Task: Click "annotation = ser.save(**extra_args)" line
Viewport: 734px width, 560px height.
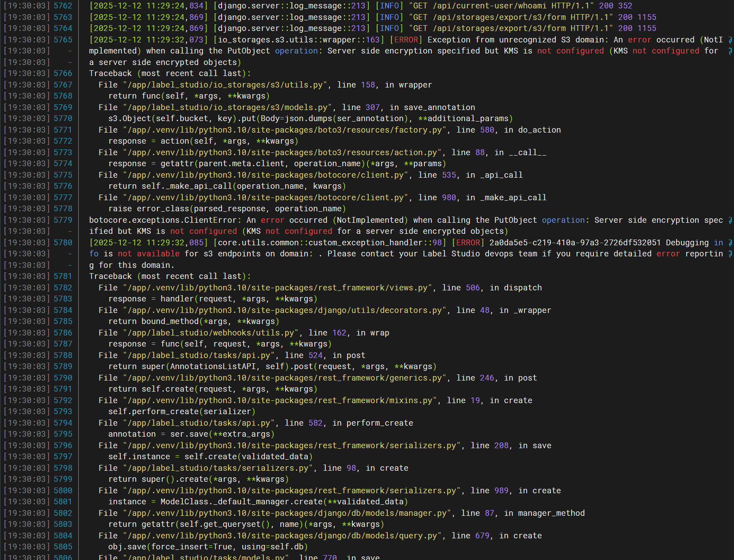Action: coord(191,434)
